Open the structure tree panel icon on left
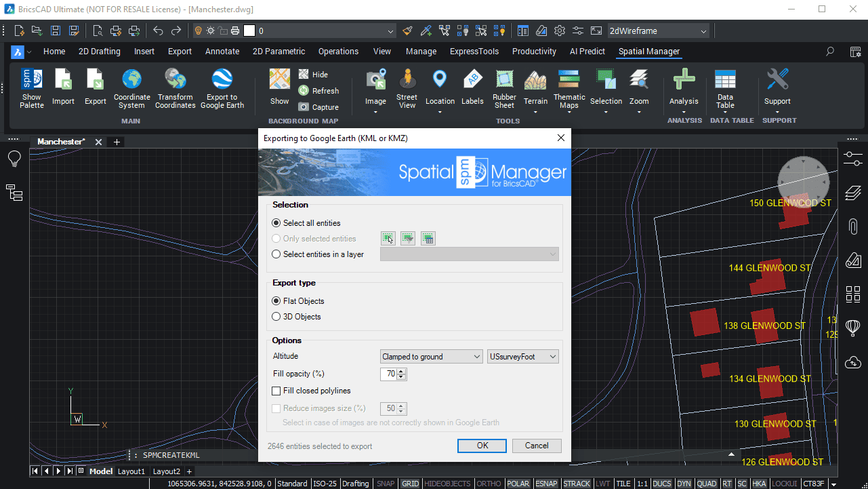The width and height of the screenshot is (868, 489). pos(14,193)
